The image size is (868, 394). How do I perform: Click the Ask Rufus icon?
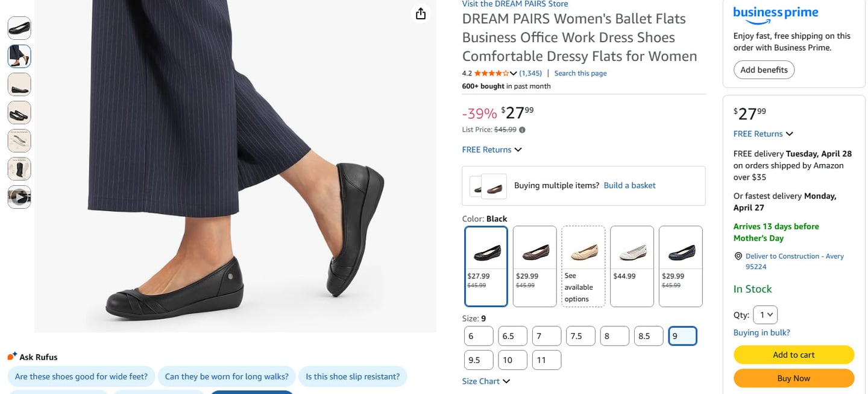click(x=12, y=357)
